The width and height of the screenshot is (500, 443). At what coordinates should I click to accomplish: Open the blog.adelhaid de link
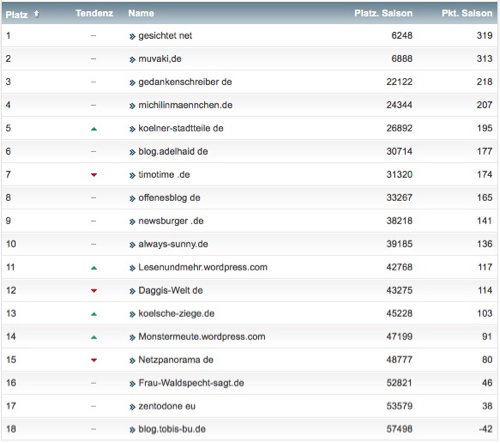pyautogui.click(x=173, y=152)
